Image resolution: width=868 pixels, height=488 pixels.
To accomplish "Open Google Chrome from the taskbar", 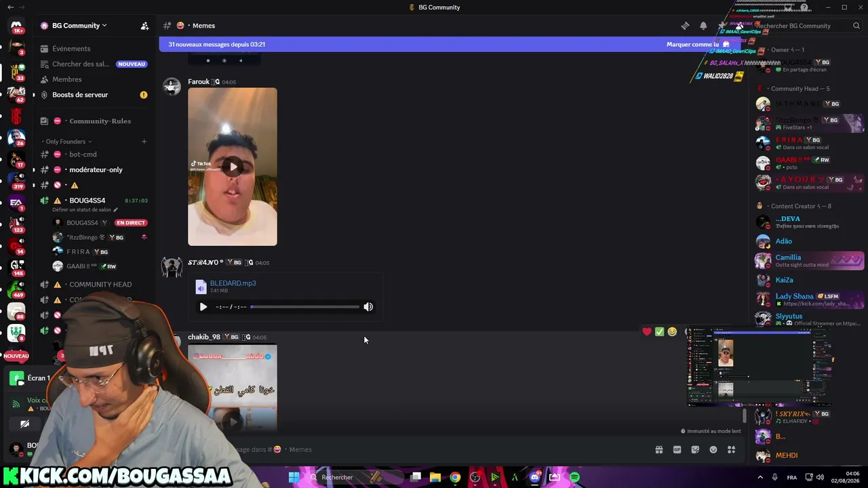I will coord(455,477).
